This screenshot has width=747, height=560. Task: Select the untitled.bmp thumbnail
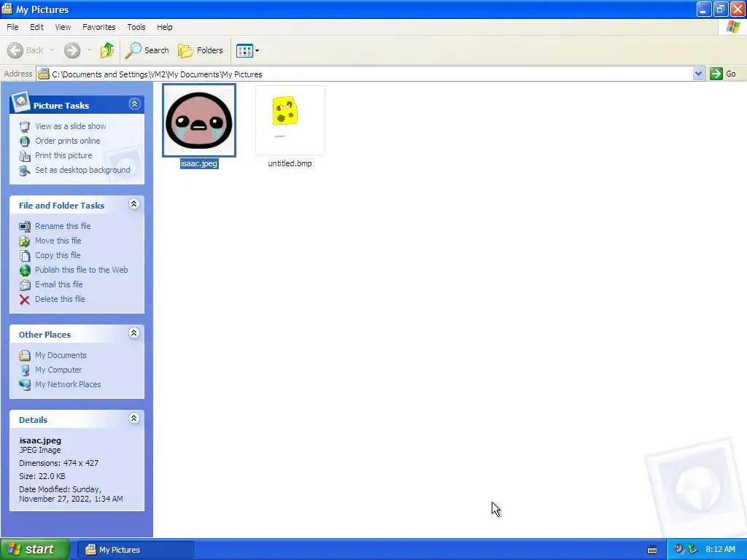[x=290, y=120]
